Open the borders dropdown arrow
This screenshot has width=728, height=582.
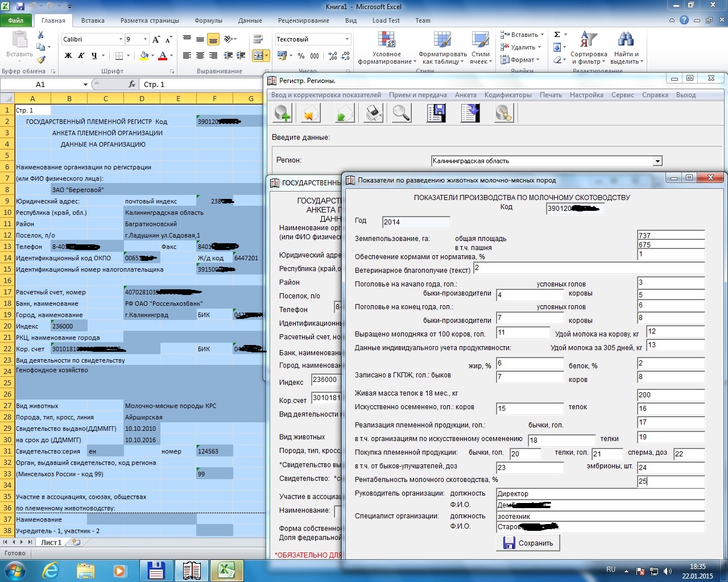[129, 56]
